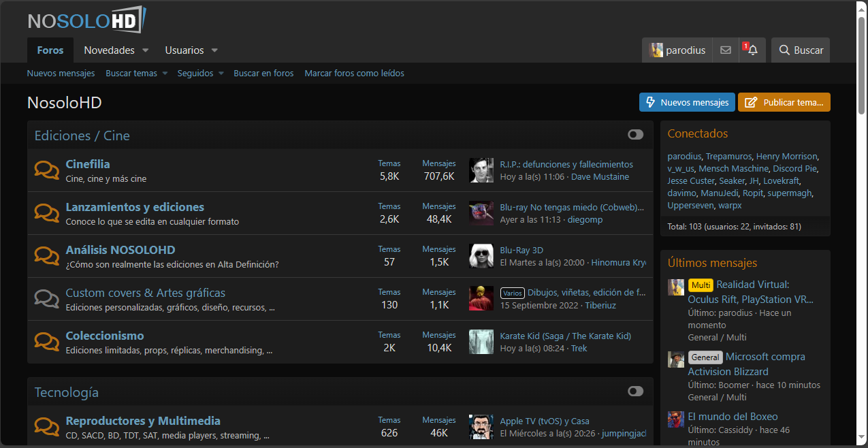868x448 pixels.
Task: Open Dave Mustaine avatar in Cinefilia row
Action: (x=481, y=170)
